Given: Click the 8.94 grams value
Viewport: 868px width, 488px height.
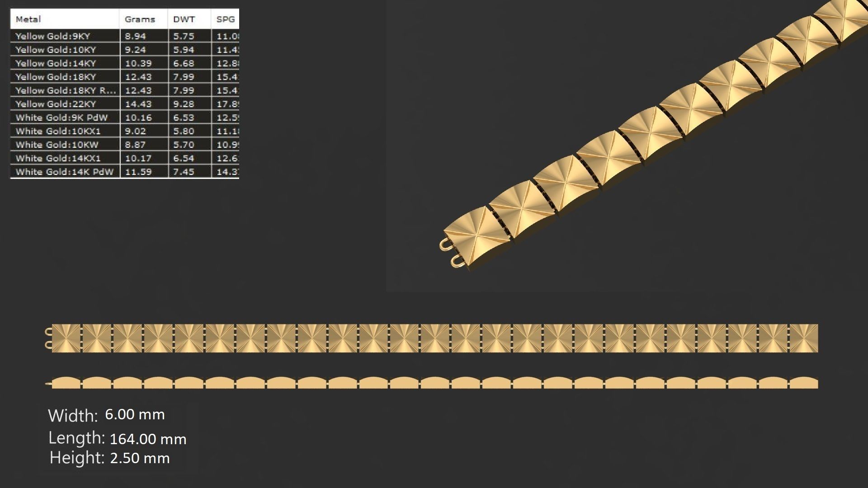Looking at the screenshot, I should pyautogui.click(x=136, y=36).
